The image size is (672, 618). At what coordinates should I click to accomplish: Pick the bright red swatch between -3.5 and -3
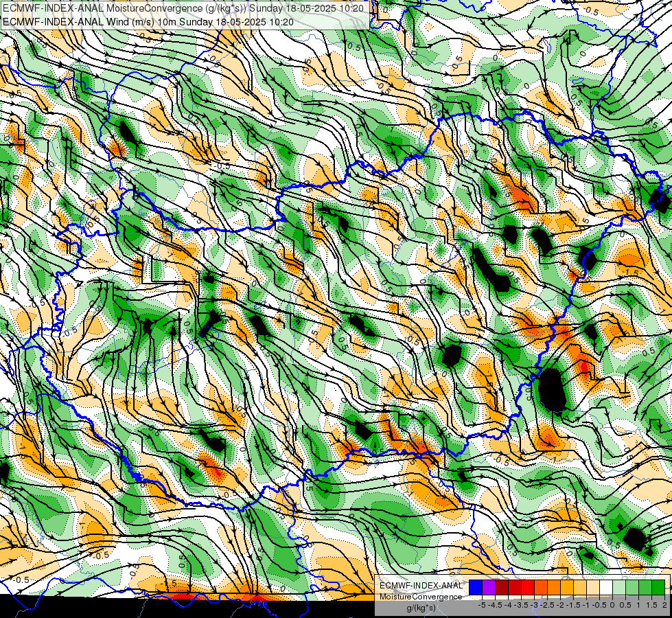(x=528, y=588)
